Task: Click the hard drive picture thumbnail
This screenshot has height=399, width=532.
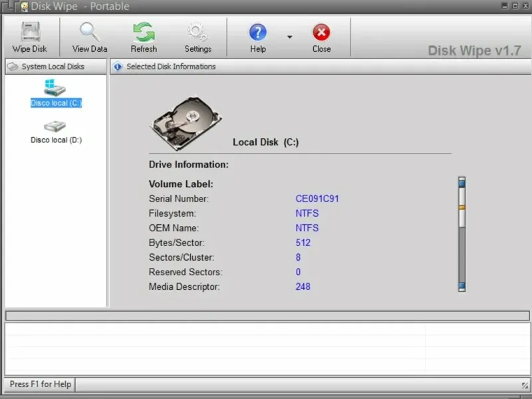Action: [186, 123]
